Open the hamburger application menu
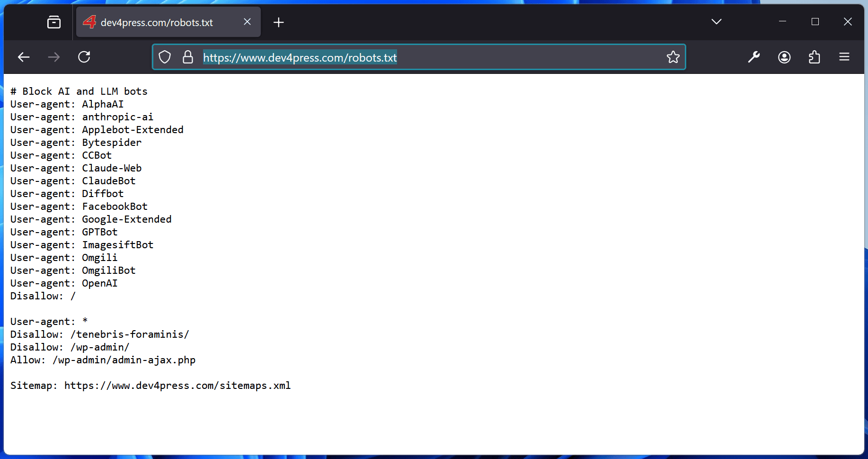 click(x=844, y=57)
